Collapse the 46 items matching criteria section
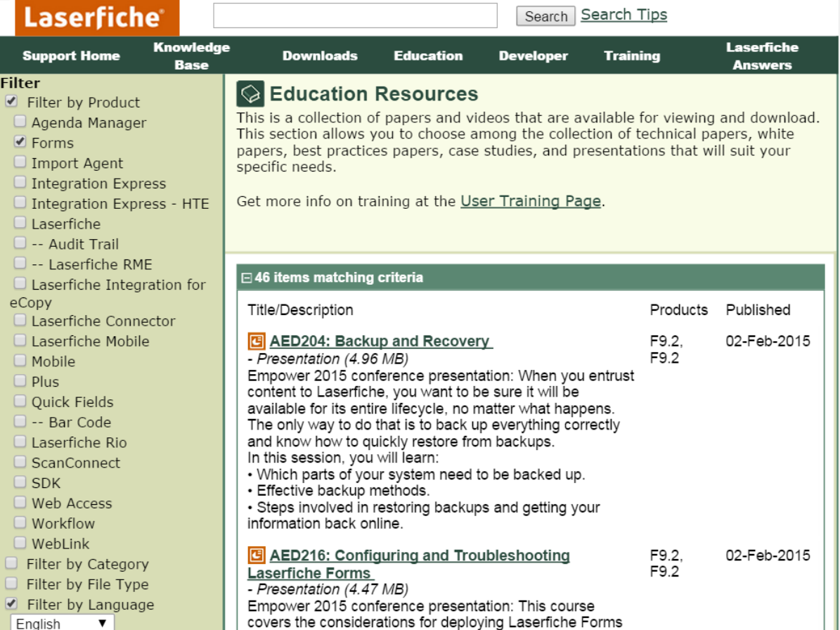This screenshot has width=840, height=630. click(x=247, y=278)
